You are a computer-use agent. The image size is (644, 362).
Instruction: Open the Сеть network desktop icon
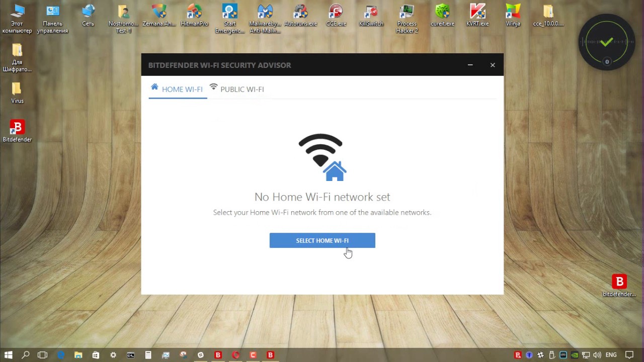pyautogui.click(x=88, y=15)
